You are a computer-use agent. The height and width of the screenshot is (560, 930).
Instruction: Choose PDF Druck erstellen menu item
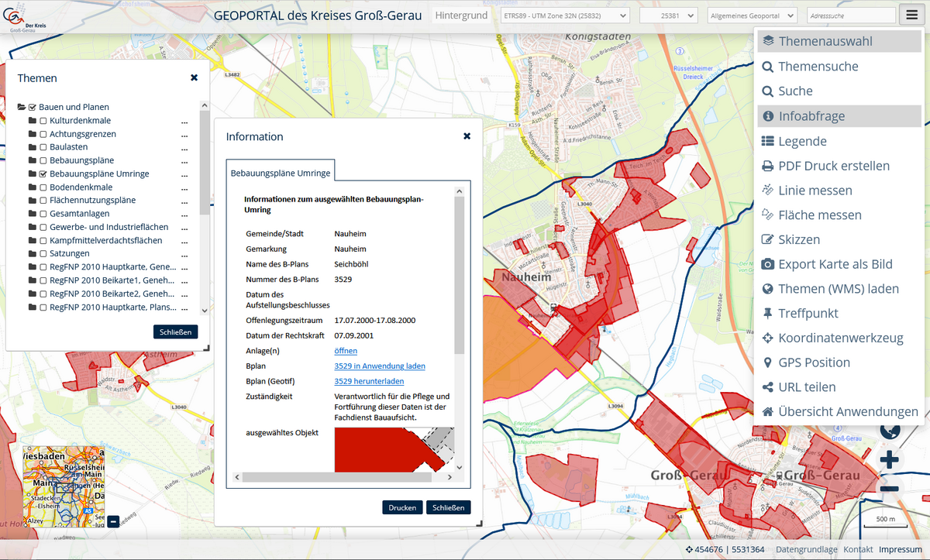pyautogui.click(x=833, y=166)
